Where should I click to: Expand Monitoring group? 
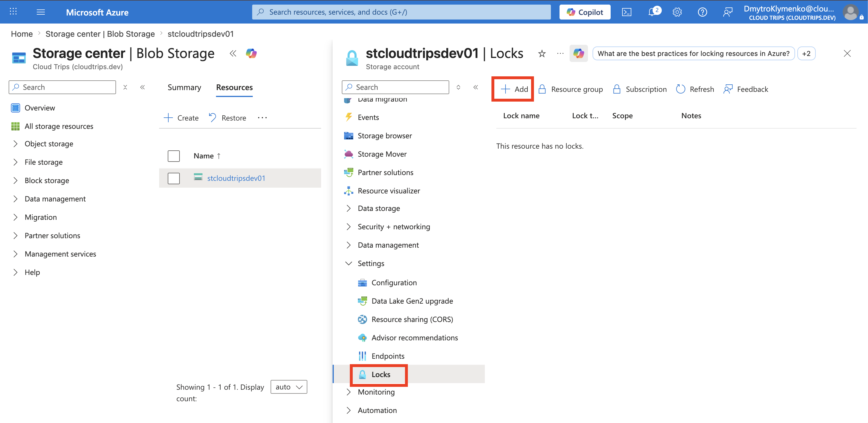376,392
